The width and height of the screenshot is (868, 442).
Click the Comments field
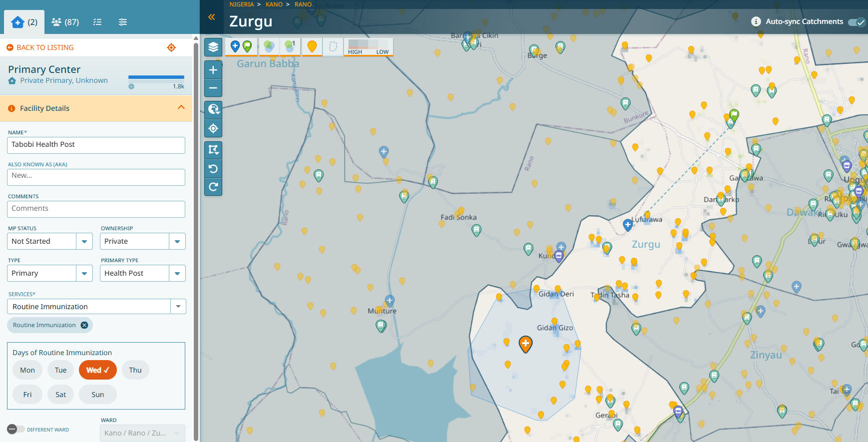click(x=96, y=209)
